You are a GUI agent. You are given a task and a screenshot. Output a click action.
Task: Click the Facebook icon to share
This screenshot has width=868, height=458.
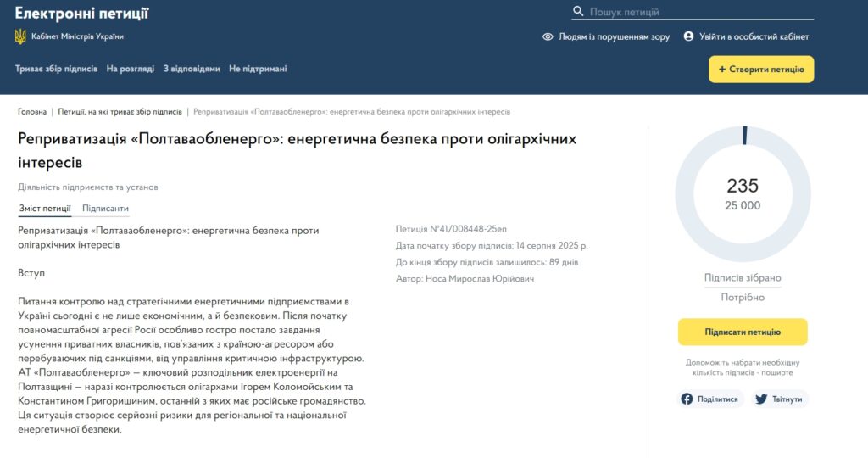pyautogui.click(x=687, y=399)
